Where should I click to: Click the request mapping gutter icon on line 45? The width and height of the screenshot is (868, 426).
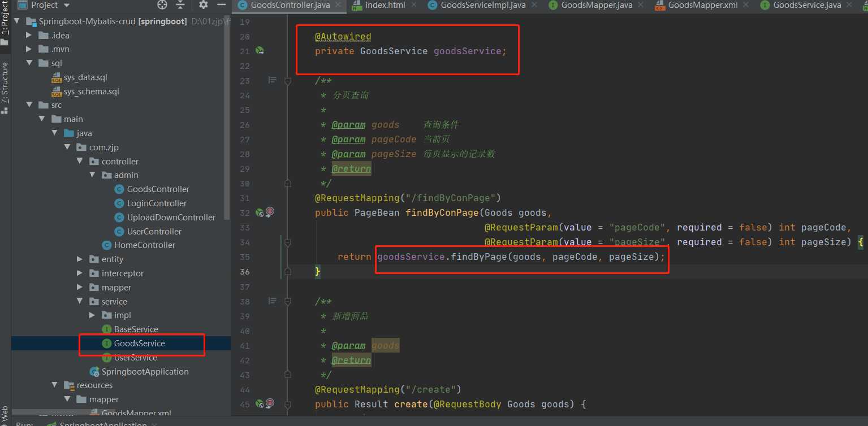pos(270,403)
